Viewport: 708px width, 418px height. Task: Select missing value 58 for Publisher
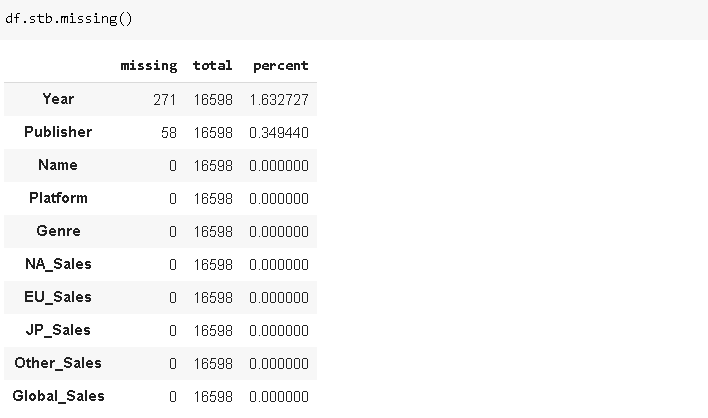coord(168,133)
